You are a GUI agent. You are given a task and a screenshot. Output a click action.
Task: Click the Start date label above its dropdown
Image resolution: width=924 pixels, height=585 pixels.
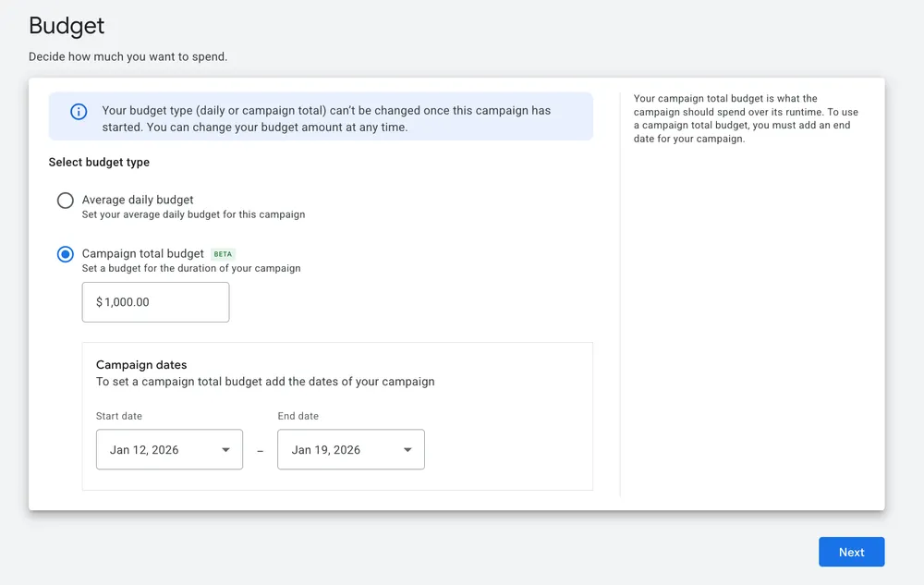click(x=118, y=416)
